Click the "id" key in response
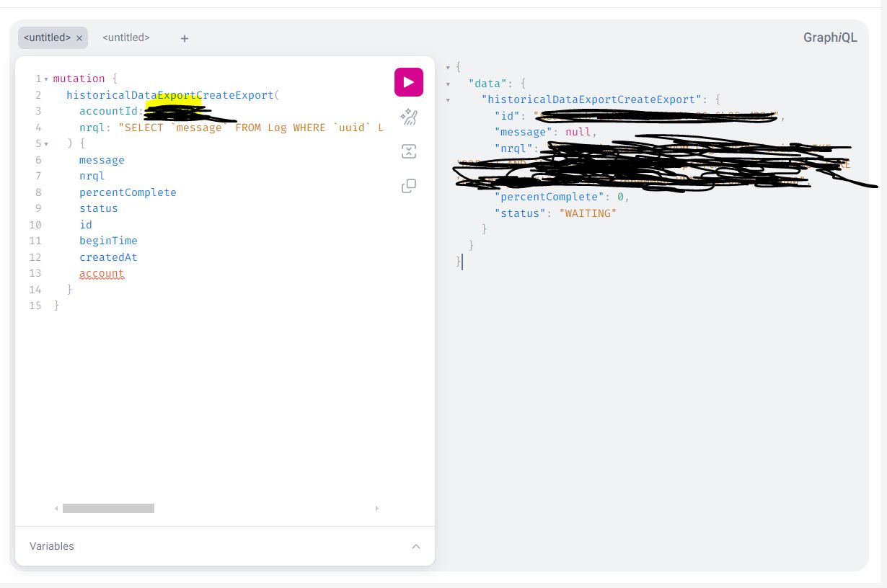Screen dimensions: 887x588 pyautogui.click(x=507, y=116)
